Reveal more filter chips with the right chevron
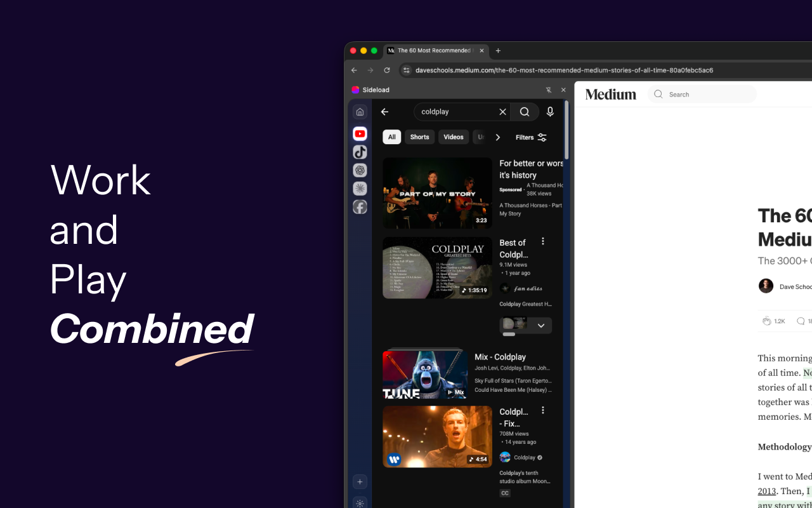The width and height of the screenshot is (812, 508). point(498,137)
